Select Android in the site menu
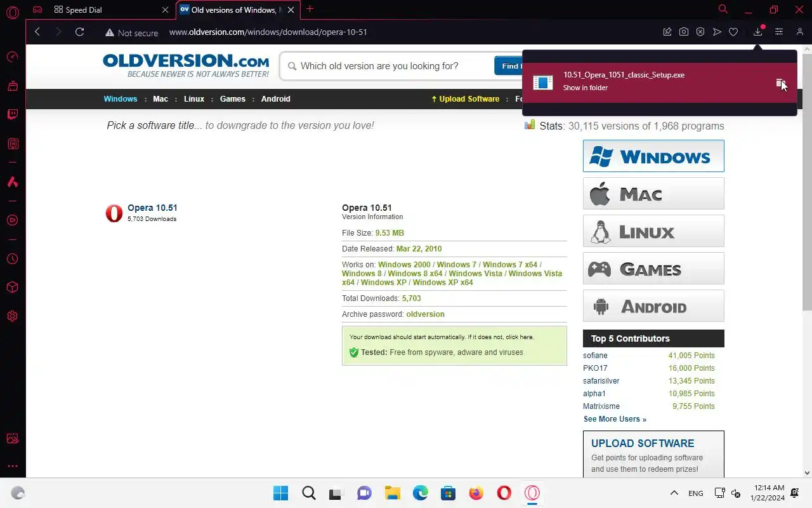This screenshot has width=812, height=508. [x=276, y=99]
